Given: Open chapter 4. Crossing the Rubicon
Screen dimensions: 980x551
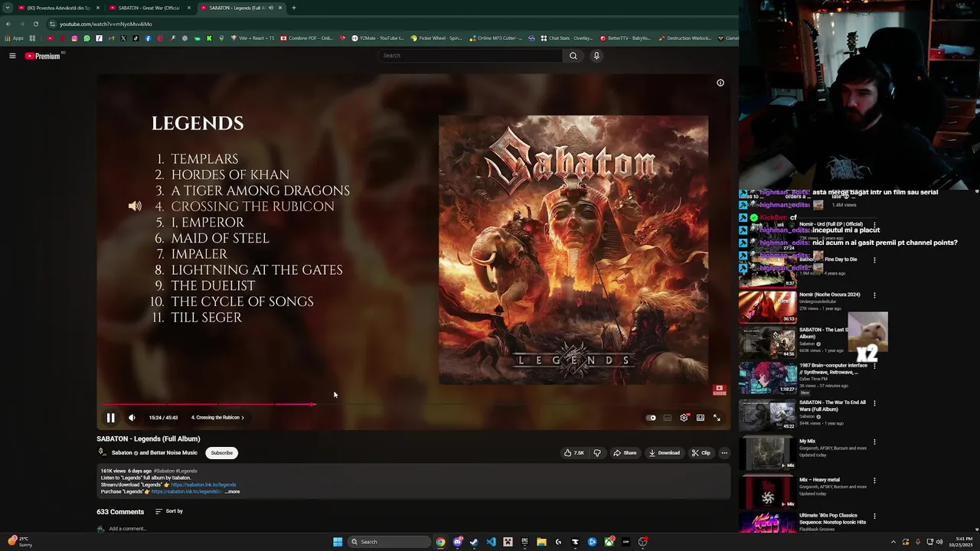Looking at the screenshot, I should [x=217, y=418].
